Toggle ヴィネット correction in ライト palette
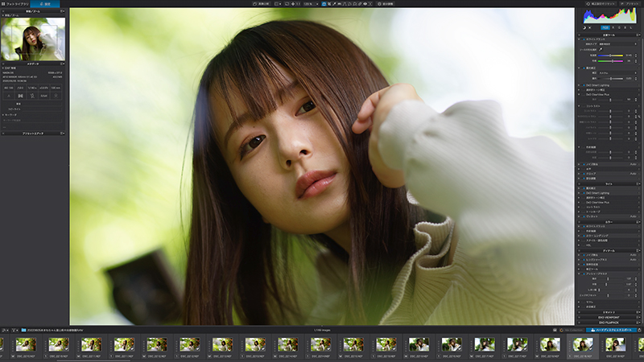Viewport: 644px width, 362px height. [x=584, y=216]
